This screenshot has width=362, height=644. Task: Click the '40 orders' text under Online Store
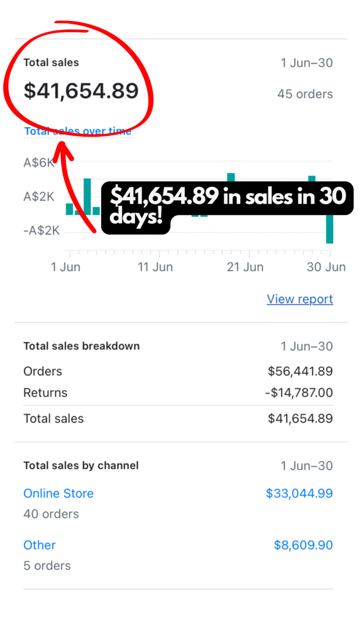(x=52, y=514)
